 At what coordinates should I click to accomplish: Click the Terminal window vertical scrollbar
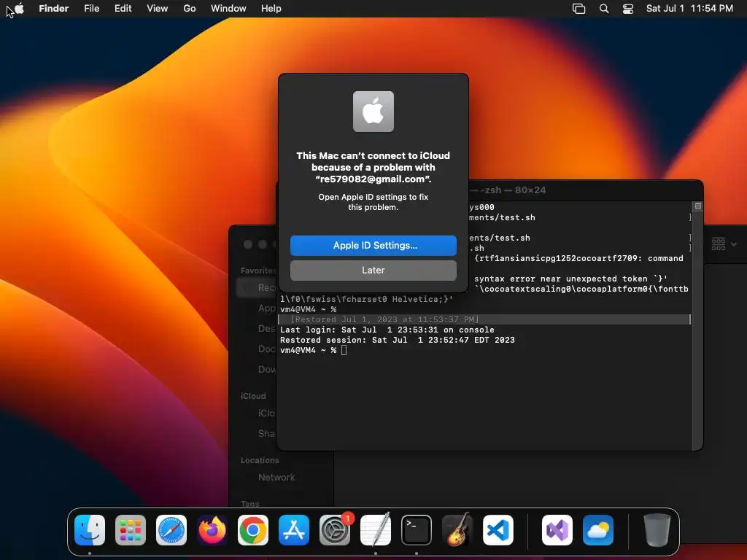pyautogui.click(x=698, y=325)
